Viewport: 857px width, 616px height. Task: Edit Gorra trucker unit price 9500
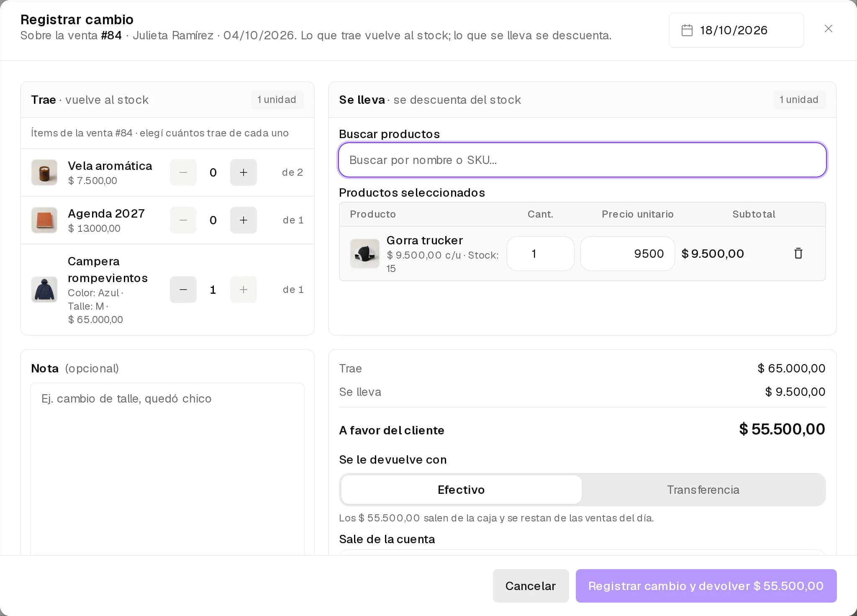(x=627, y=254)
